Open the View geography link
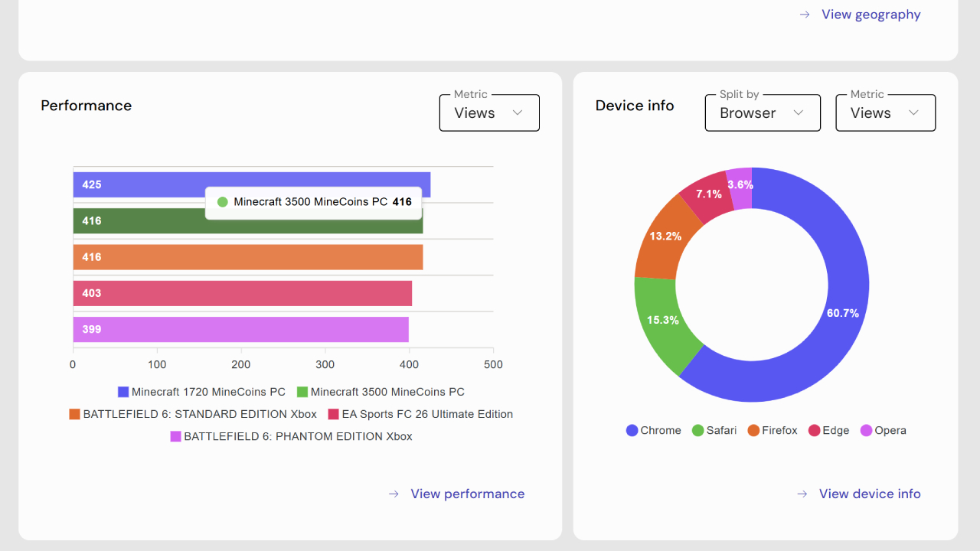This screenshot has width=980, height=551. click(860, 15)
